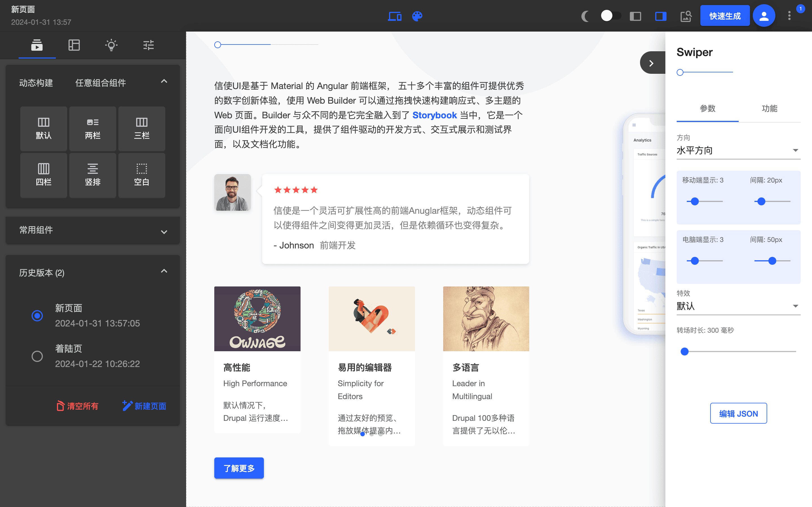
Task: Click the 快速生成 button
Action: pyautogui.click(x=725, y=15)
